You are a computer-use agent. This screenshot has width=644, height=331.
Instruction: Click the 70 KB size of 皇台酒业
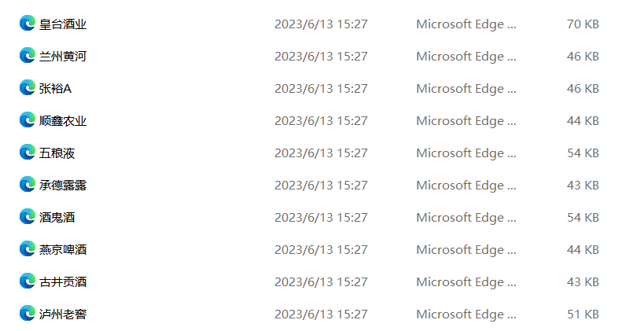(x=583, y=24)
